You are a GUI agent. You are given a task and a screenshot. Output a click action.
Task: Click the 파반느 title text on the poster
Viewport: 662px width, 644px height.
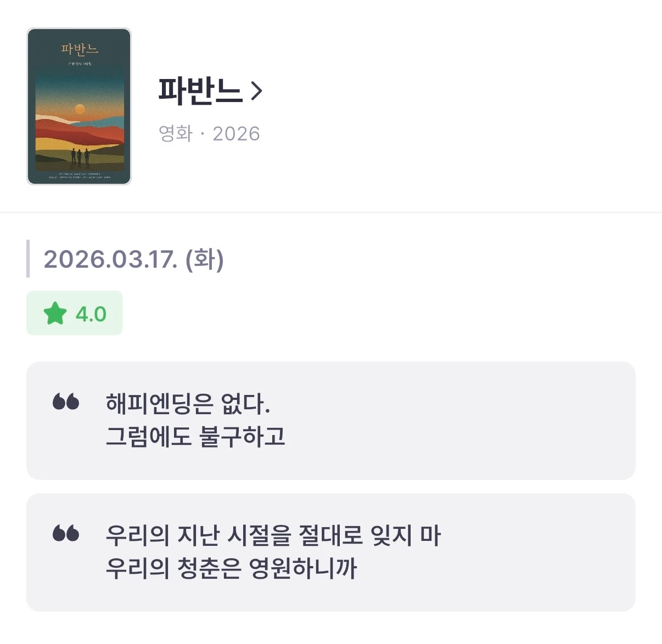[x=80, y=49]
